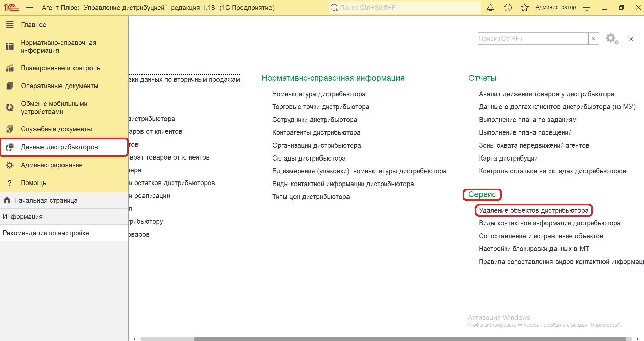Open Типы цен дистрибьютора link
Viewport: 644px width, 341px height.
311,197
